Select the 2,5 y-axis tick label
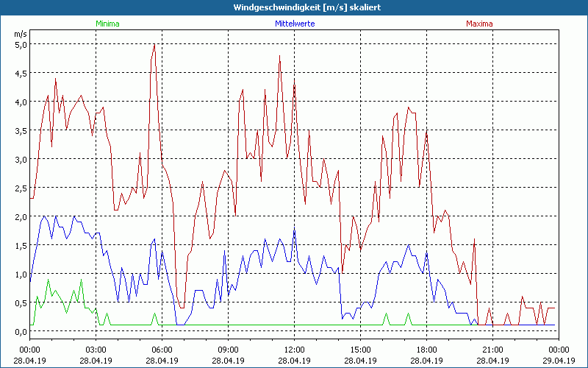588x368 pixels. [x=21, y=188]
